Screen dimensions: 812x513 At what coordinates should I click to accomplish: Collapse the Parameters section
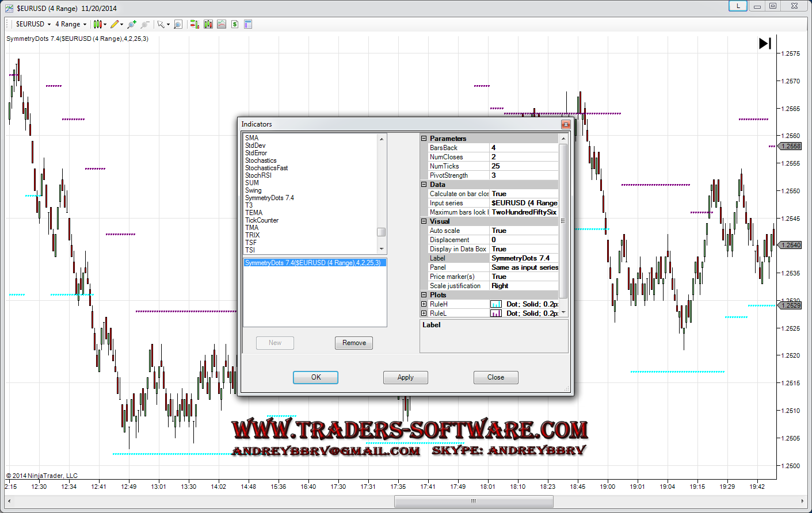coord(424,139)
